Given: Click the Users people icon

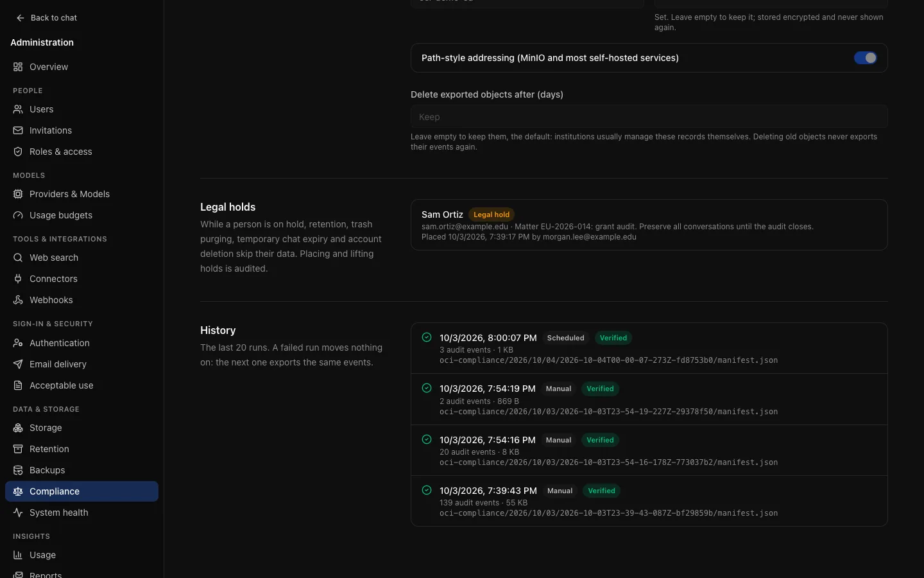Looking at the screenshot, I should tap(18, 109).
